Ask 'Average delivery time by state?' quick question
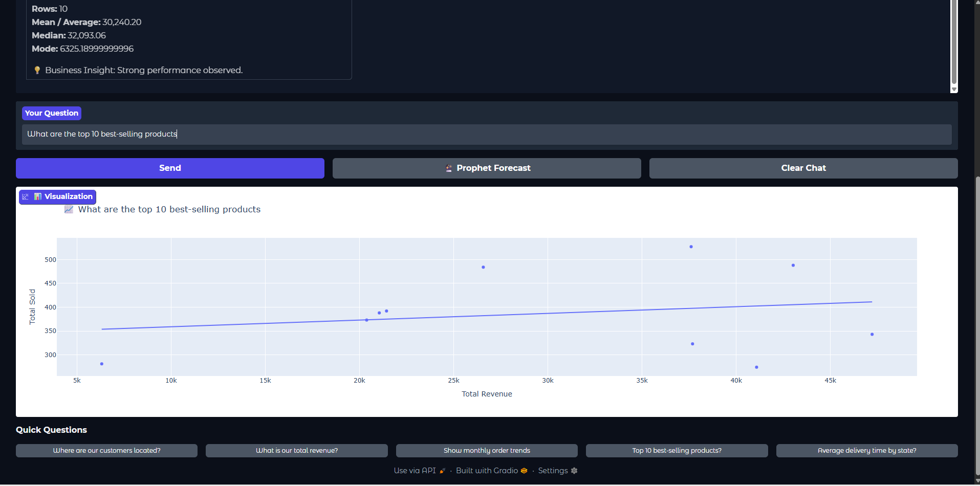The image size is (980, 486). pyautogui.click(x=866, y=451)
